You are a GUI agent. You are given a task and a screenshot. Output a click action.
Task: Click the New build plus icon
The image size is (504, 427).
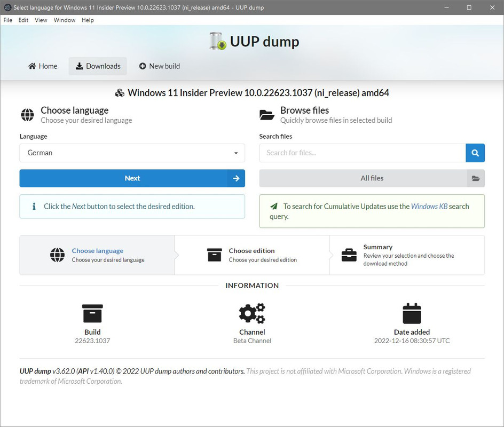[143, 66]
